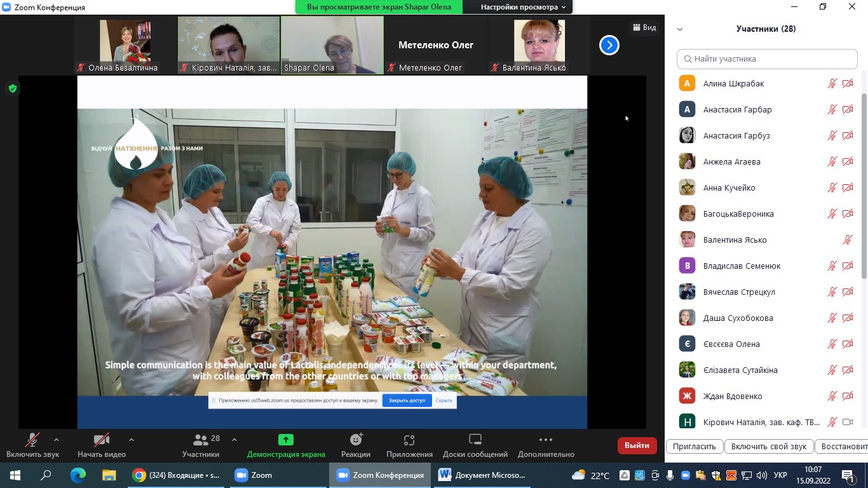Image resolution: width=868 pixels, height=488 pixels.
Task: Open network icon in system tray
Action: coord(747,475)
